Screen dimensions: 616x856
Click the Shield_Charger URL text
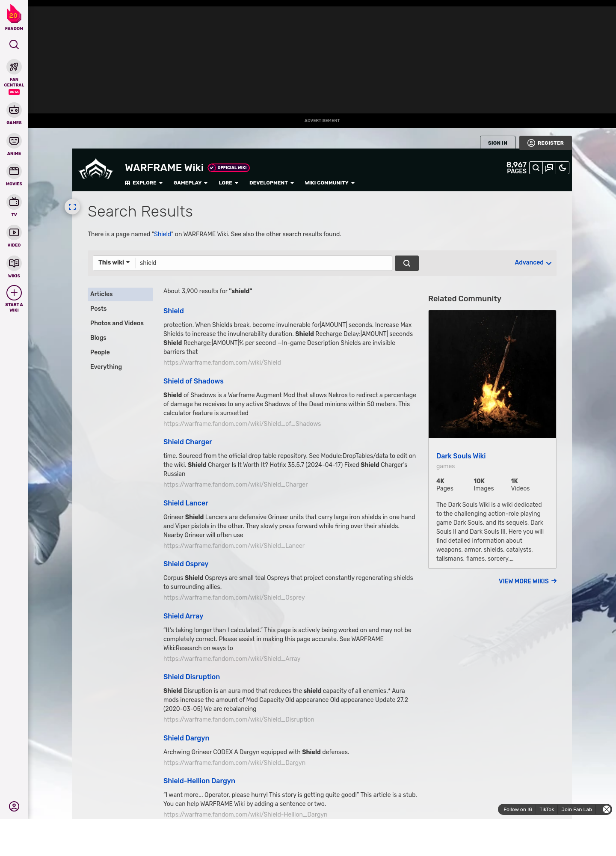click(x=236, y=484)
